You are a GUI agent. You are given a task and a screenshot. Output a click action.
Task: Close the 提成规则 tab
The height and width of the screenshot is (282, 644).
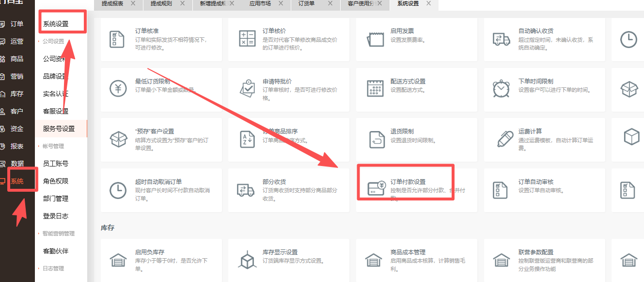[182, 3]
